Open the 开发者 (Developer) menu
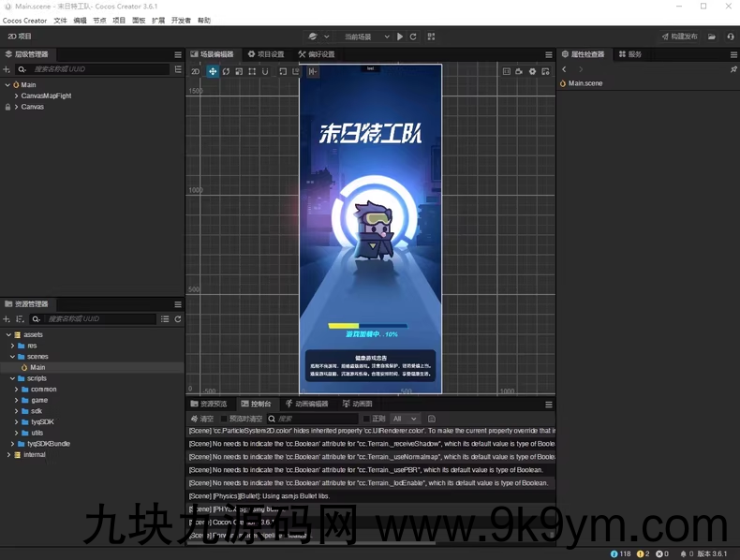740x560 pixels. pyautogui.click(x=181, y=21)
